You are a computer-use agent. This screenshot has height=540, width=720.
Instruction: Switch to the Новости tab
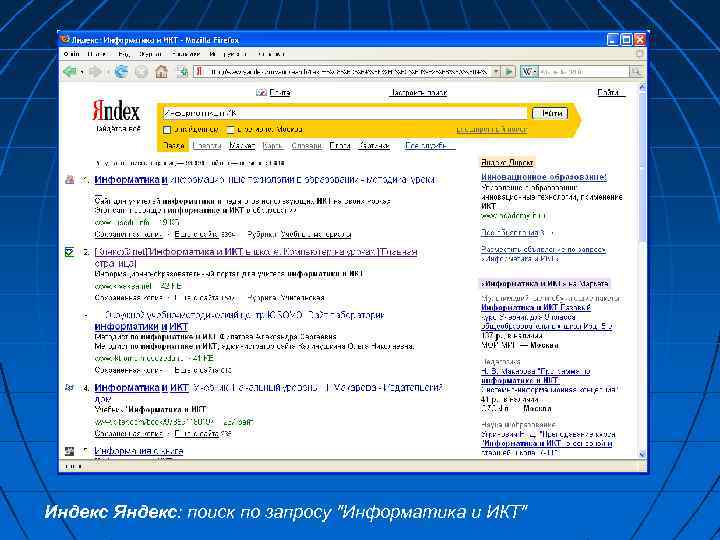click(207, 146)
